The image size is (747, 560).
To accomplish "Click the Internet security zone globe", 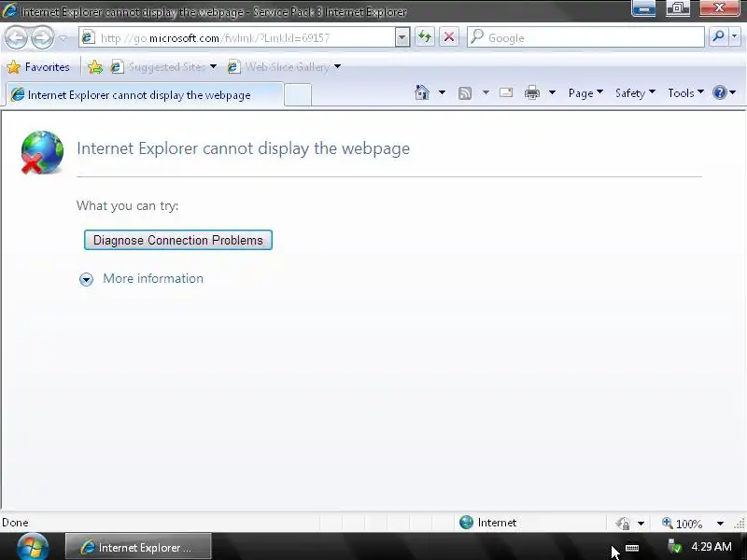I will 466,523.
